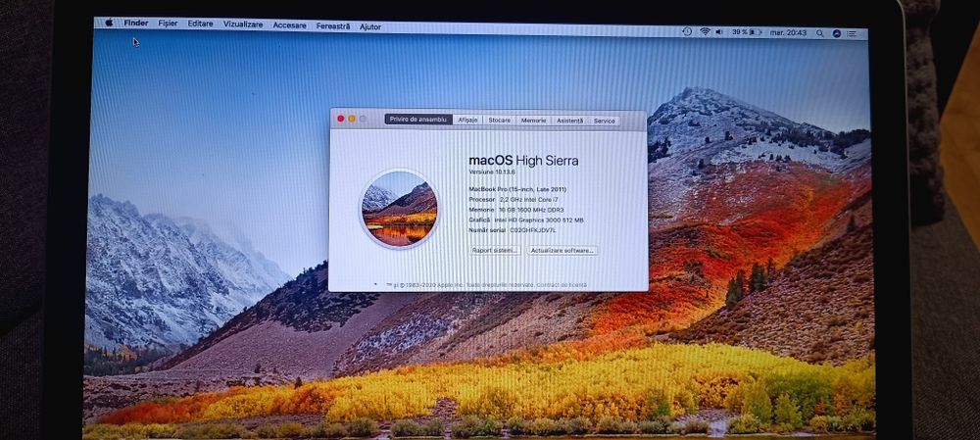980x440 pixels.
Task: Open Notification Center list icon
Action: coord(854,33)
